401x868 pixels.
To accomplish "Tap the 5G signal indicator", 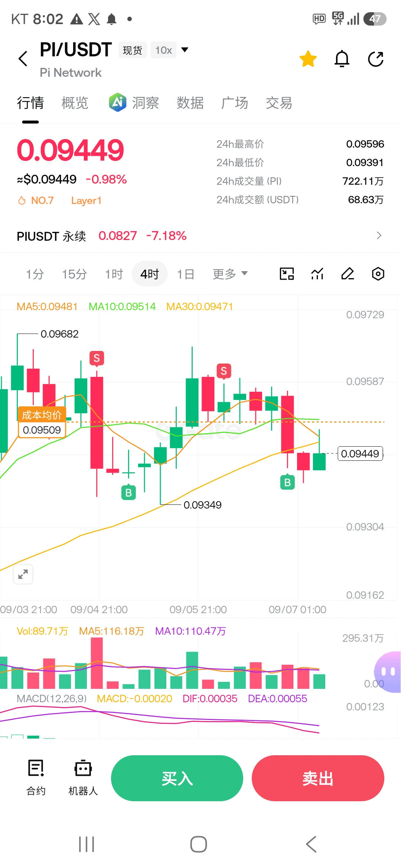I will coord(338,18).
